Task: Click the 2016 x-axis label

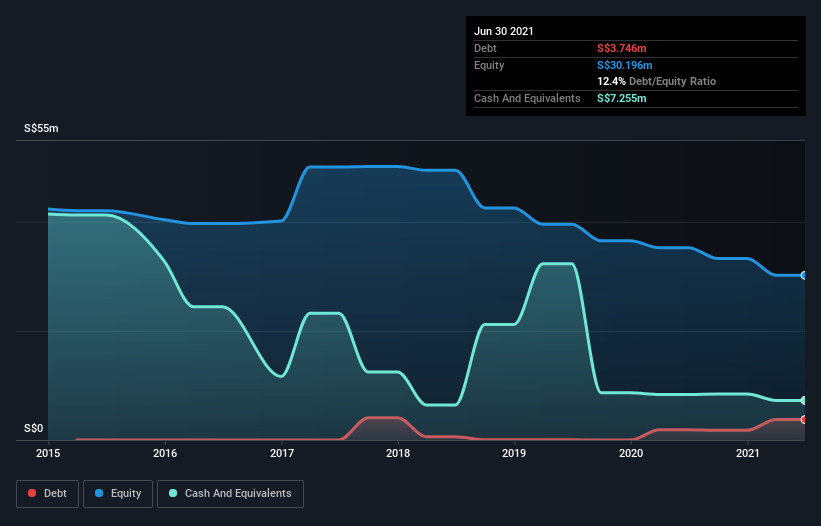Action: [165, 453]
